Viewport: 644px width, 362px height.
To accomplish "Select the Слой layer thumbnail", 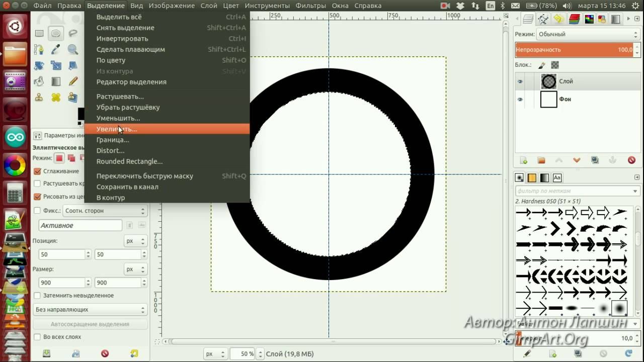I will 549,81.
